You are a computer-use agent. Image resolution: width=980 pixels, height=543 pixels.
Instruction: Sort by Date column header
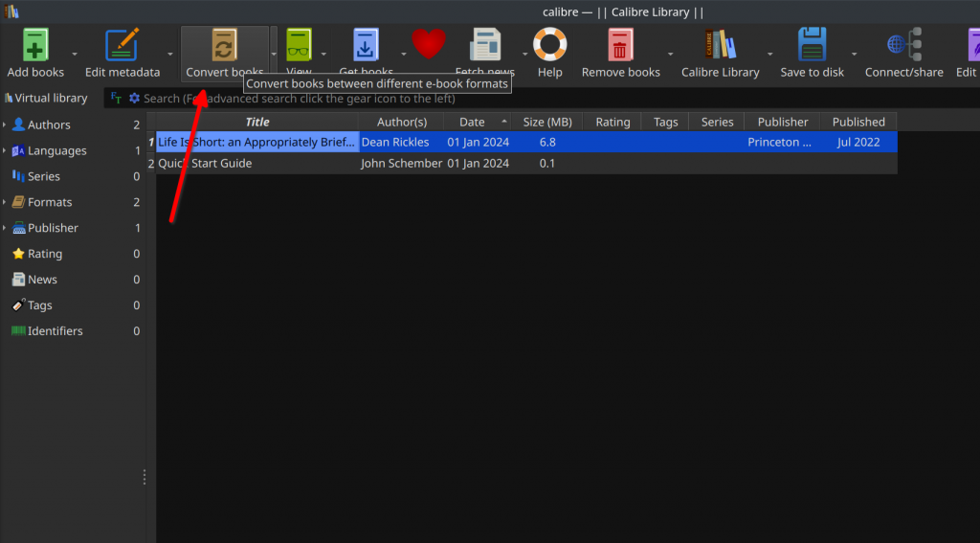(477, 122)
